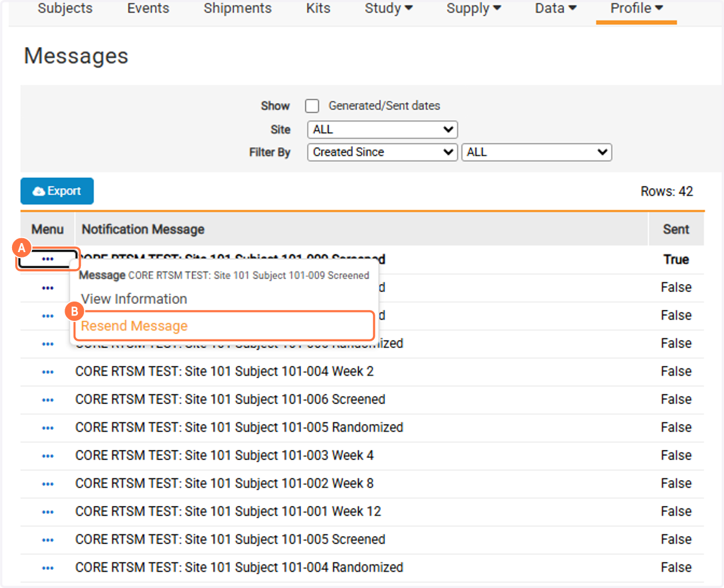Select message Subject 101-002 Week 8

click(224, 484)
